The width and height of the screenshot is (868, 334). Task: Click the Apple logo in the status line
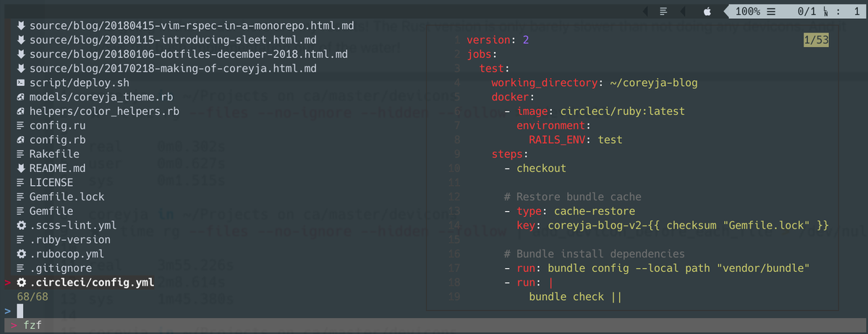click(708, 12)
